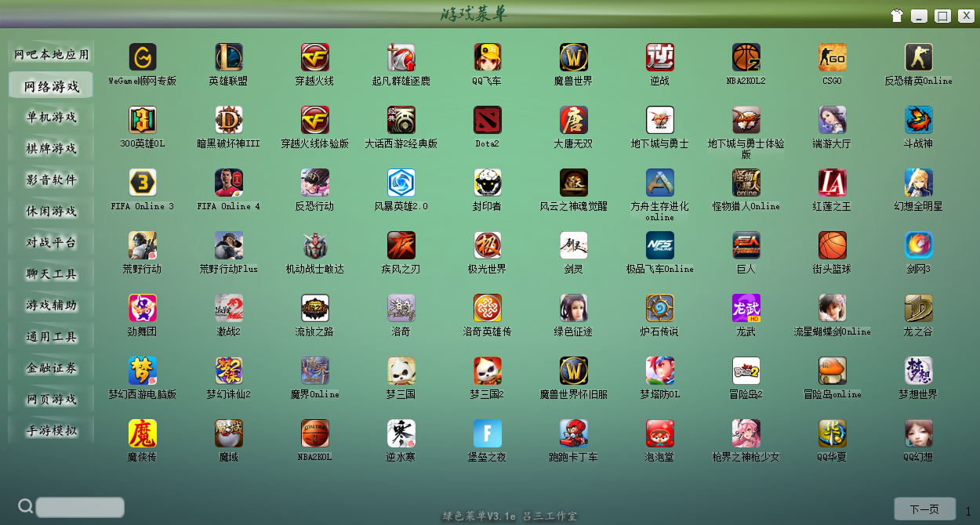
Task: Switch to 网吧本地应用 category
Action: 52,54
